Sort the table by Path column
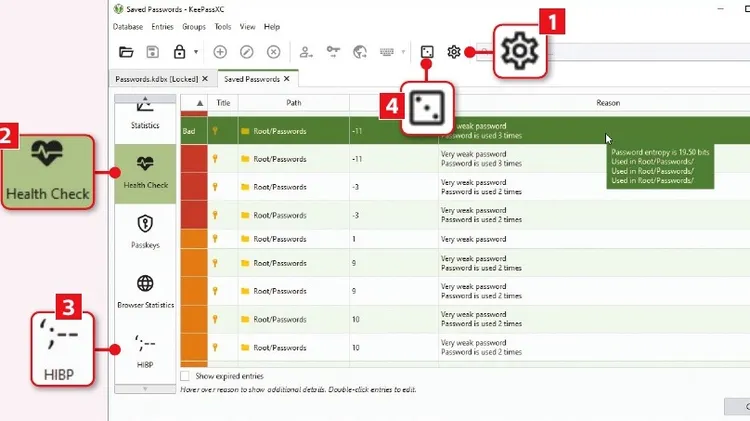This screenshot has height=421, width=750. pos(294,103)
